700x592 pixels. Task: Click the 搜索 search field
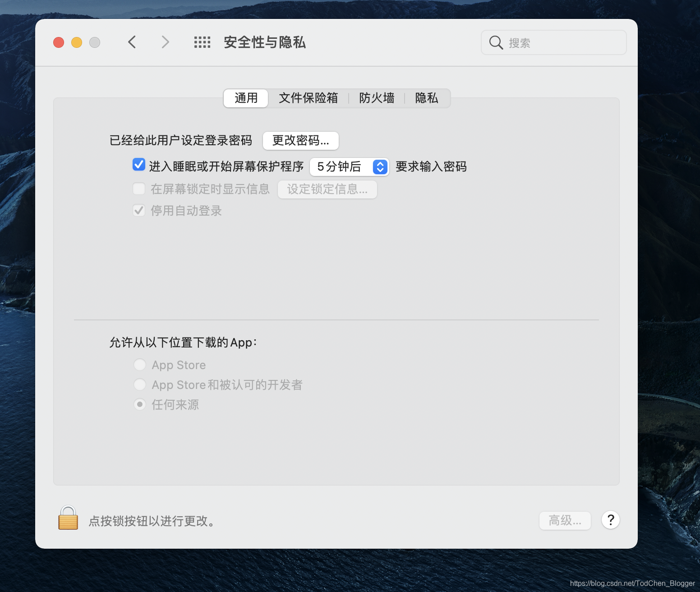pos(554,42)
